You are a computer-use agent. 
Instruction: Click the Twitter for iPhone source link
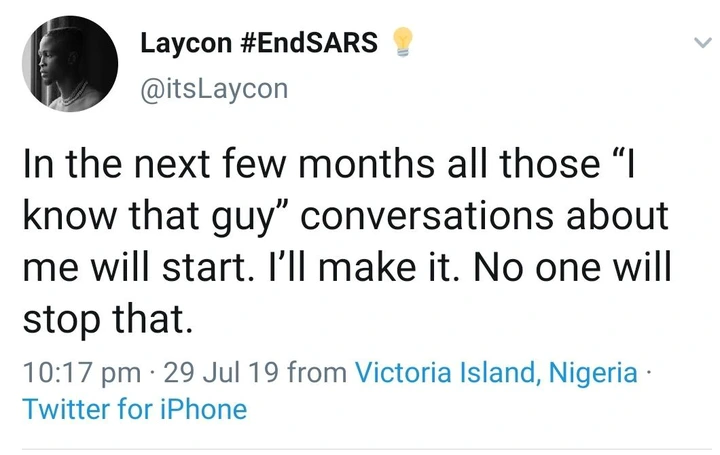tap(134, 409)
